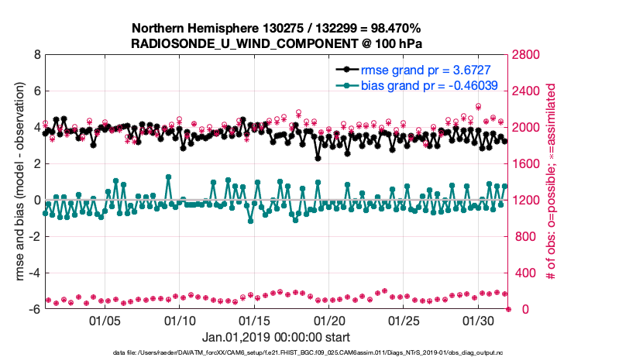Select the tallest teal bias peak near 01/10
This screenshot has height=364, width=643.
pos(168,177)
